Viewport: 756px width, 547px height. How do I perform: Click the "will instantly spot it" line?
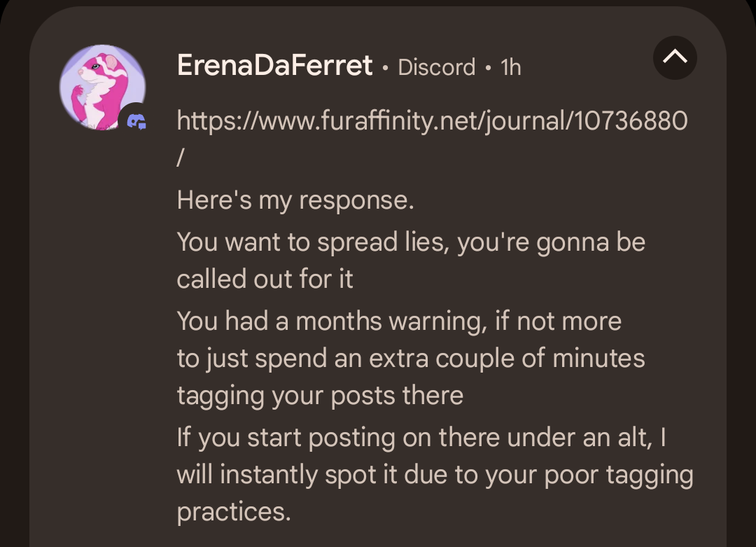pos(435,474)
